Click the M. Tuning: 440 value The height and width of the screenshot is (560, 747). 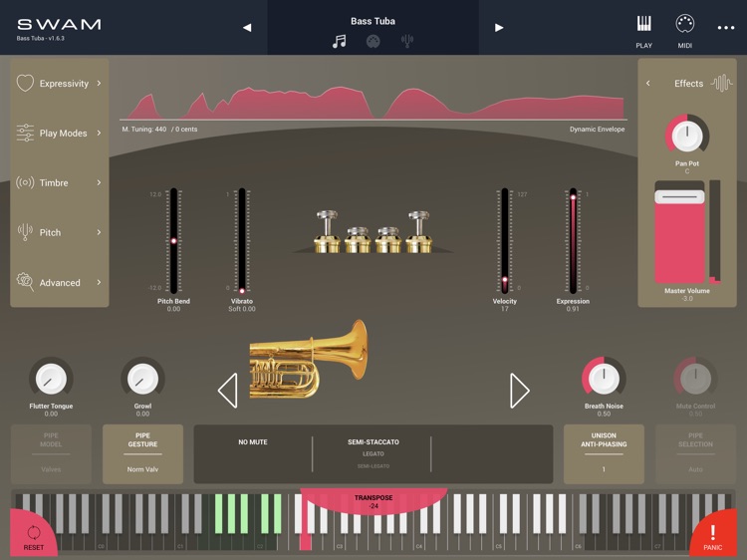(x=143, y=130)
